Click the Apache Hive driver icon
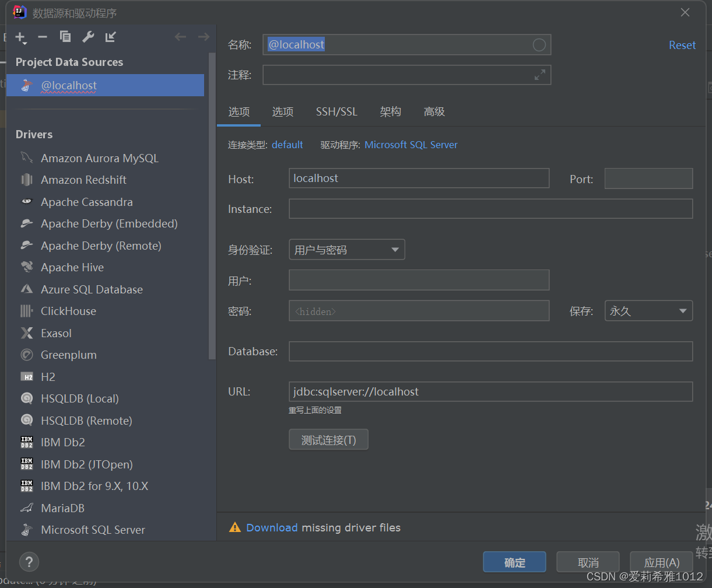This screenshot has height=588, width=712. [27, 267]
